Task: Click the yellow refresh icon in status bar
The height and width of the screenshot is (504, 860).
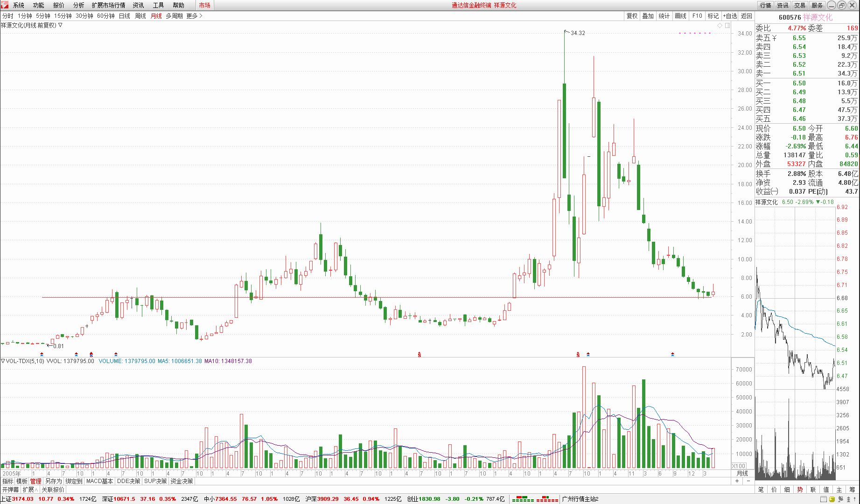Action: 832,499
